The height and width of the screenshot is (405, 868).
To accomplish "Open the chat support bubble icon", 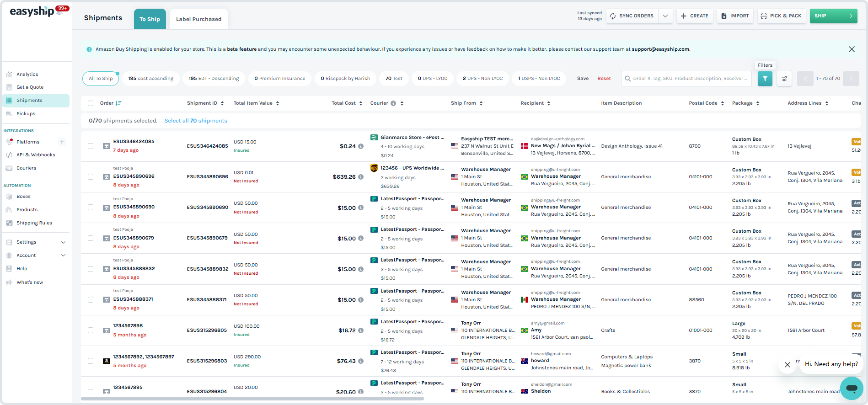I will pos(852,389).
